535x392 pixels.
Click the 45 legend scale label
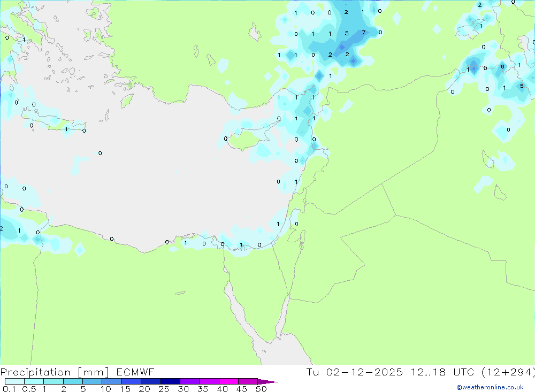pyautogui.click(x=242, y=389)
